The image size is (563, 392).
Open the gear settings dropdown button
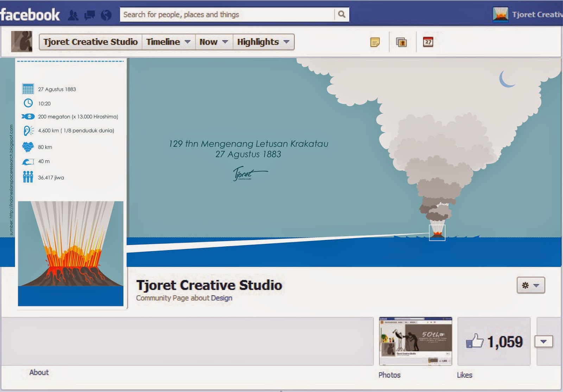(x=531, y=285)
